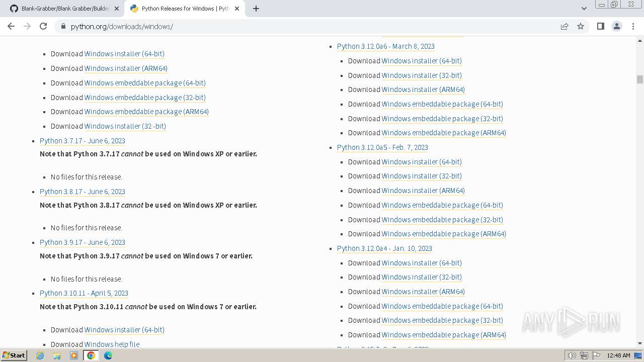The width and height of the screenshot is (644, 362).
Task: Close the Python Releases tab
Action: click(237, 9)
